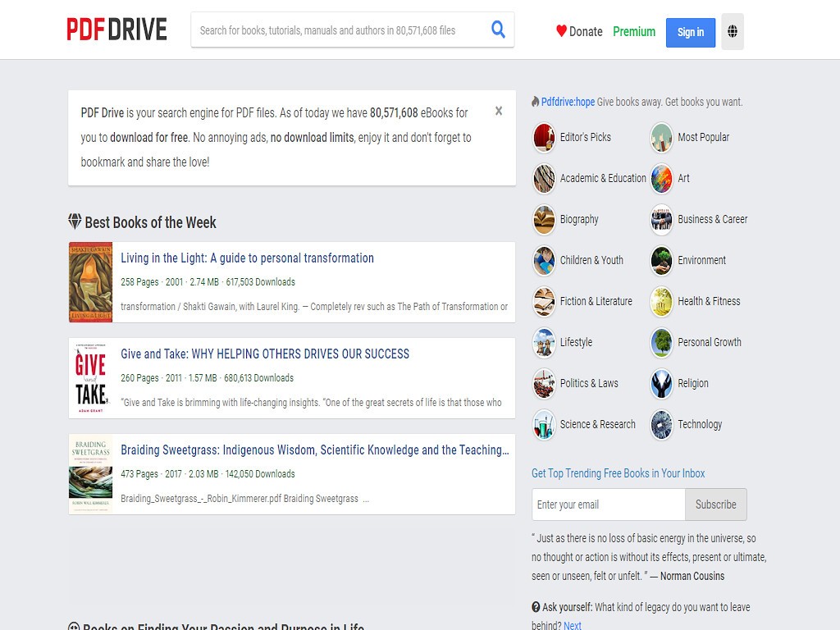Click the Religion category icon
This screenshot has width=840, height=630.
pos(662,384)
